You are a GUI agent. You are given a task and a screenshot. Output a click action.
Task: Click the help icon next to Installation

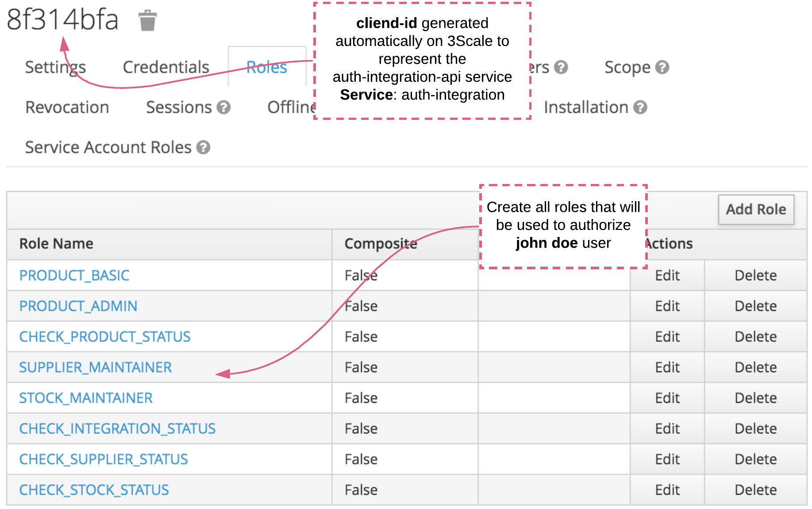(640, 107)
